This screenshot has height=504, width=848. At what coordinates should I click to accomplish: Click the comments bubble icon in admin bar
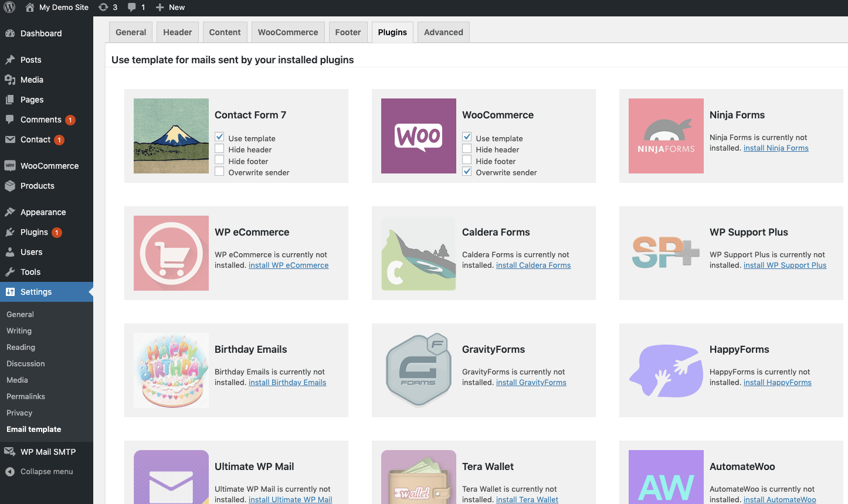[132, 8]
